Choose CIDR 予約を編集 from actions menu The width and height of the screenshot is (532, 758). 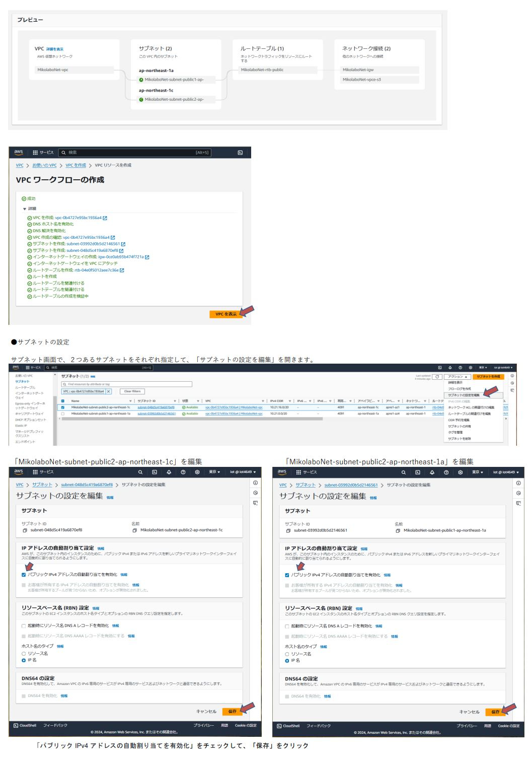click(459, 420)
